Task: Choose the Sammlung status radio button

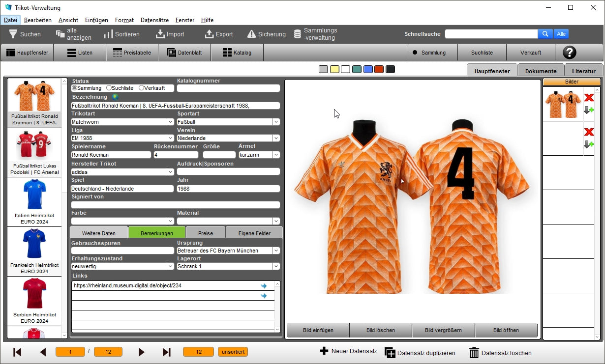Action: 74,88
